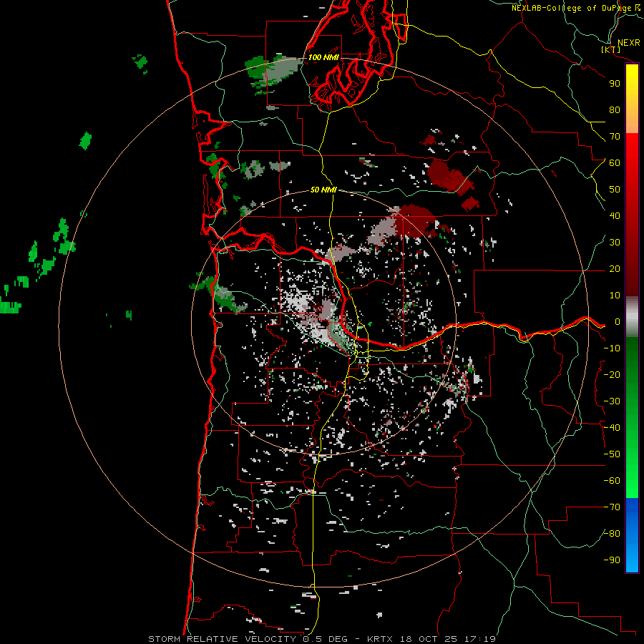Click the Storm Relative Velocity KRTX caption
This screenshot has height=644, width=644.
tap(322, 639)
